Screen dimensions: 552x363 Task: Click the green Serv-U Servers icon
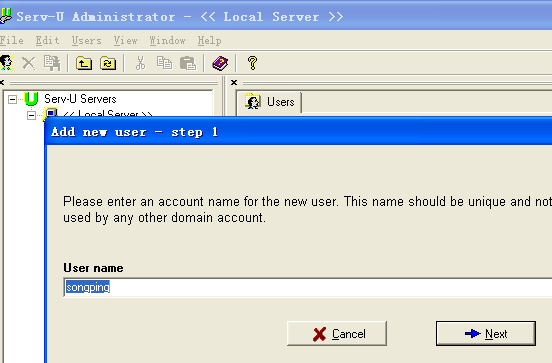coord(31,99)
